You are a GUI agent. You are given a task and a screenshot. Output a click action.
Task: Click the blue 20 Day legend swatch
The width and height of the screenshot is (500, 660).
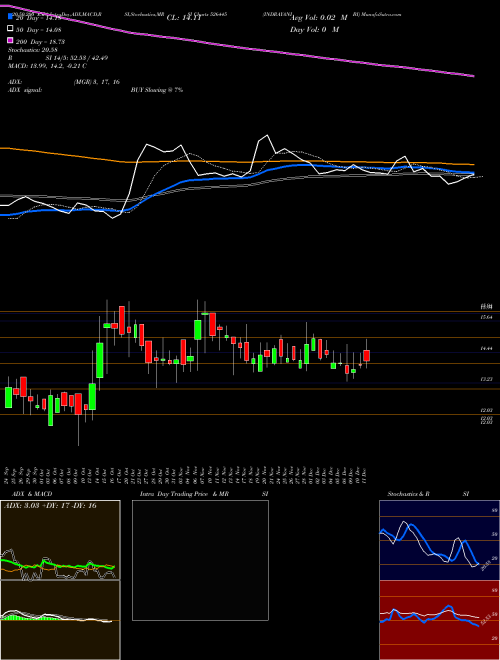click(x=10, y=17)
